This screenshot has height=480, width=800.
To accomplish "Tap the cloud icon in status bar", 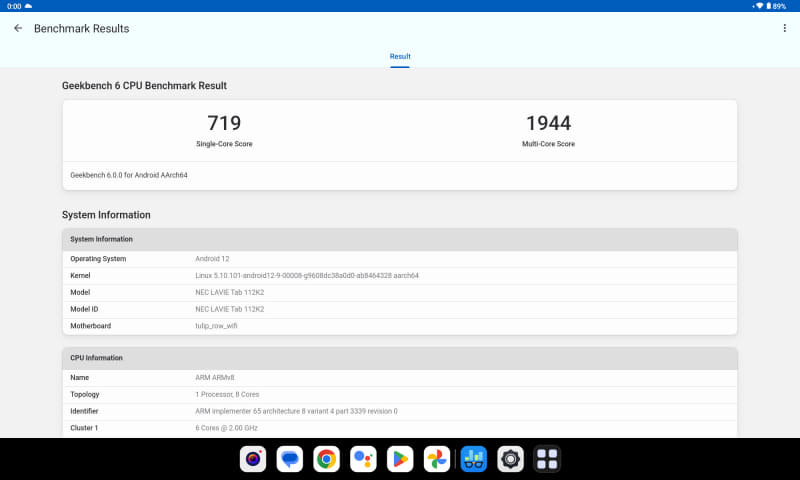I will [x=28, y=6].
